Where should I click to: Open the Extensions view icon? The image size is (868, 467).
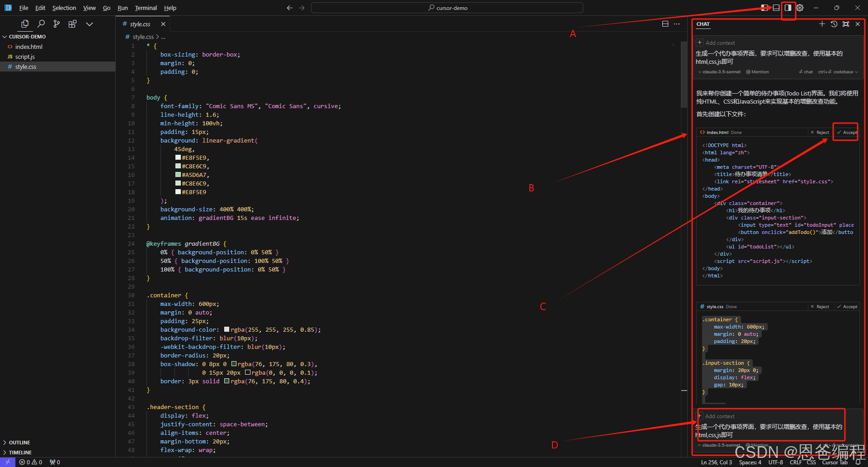pyautogui.click(x=72, y=24)
